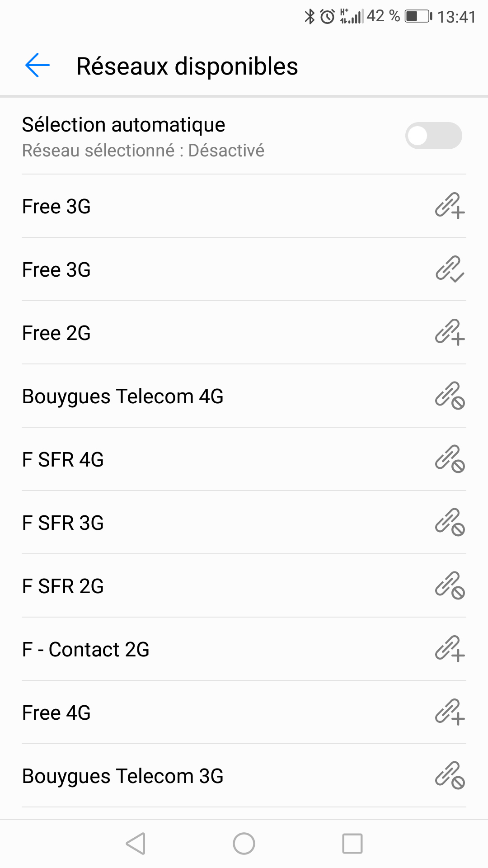Tap forbidden link icon beside F SFR 4G

450,459
